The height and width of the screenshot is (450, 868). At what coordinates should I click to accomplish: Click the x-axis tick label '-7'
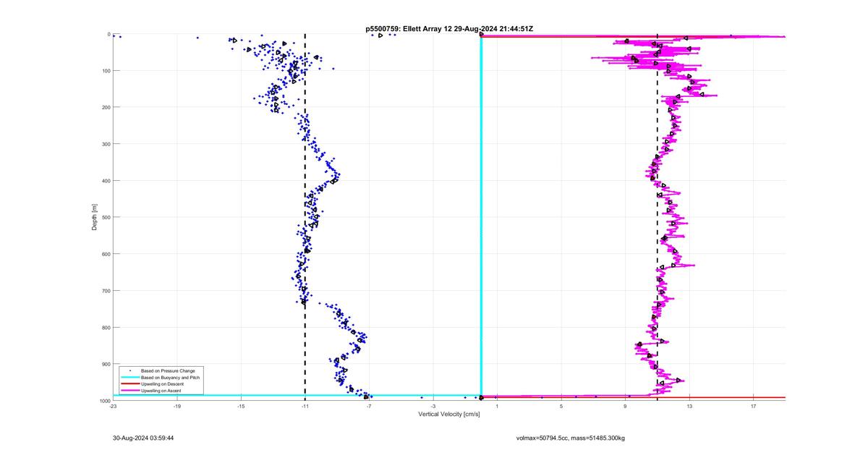click(x=369, y=406)
